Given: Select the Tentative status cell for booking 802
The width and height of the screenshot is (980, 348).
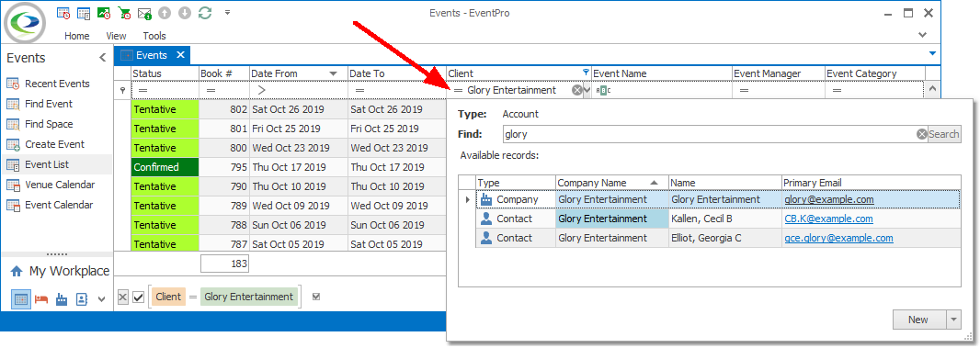Looking at the screenshot, I should pyautogui.click(x=165, y=110).
